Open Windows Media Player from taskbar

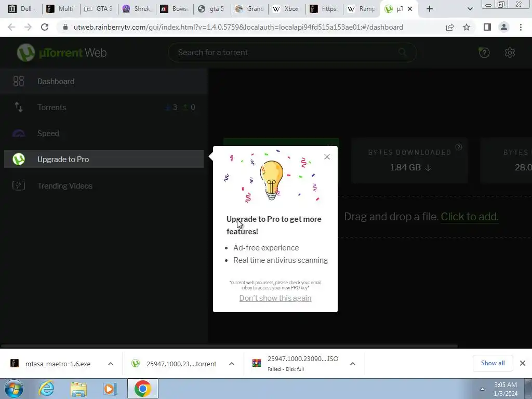click(x=110, y=389)
